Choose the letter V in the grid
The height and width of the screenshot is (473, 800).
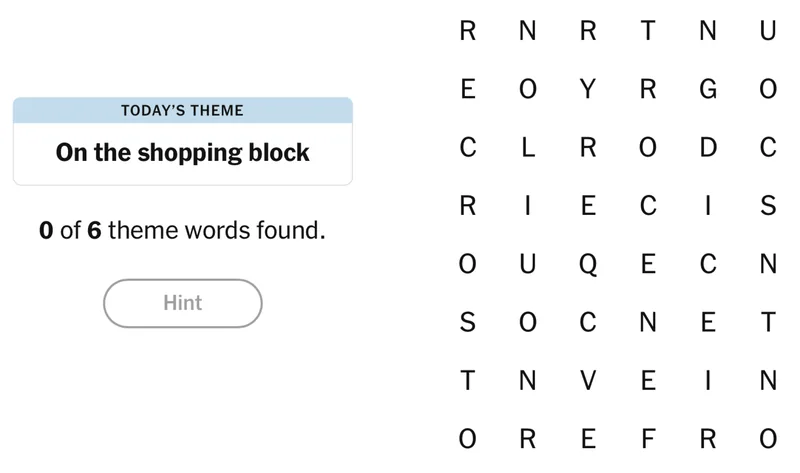pos(588,381)
